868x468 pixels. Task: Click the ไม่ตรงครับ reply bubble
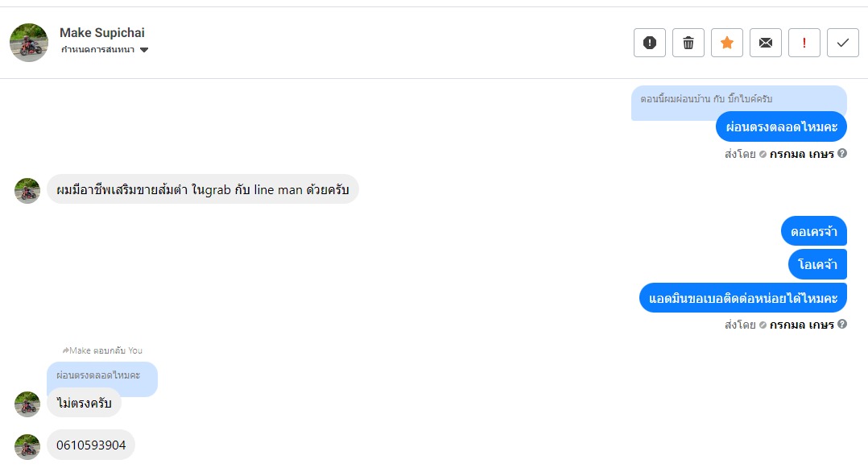84,403
